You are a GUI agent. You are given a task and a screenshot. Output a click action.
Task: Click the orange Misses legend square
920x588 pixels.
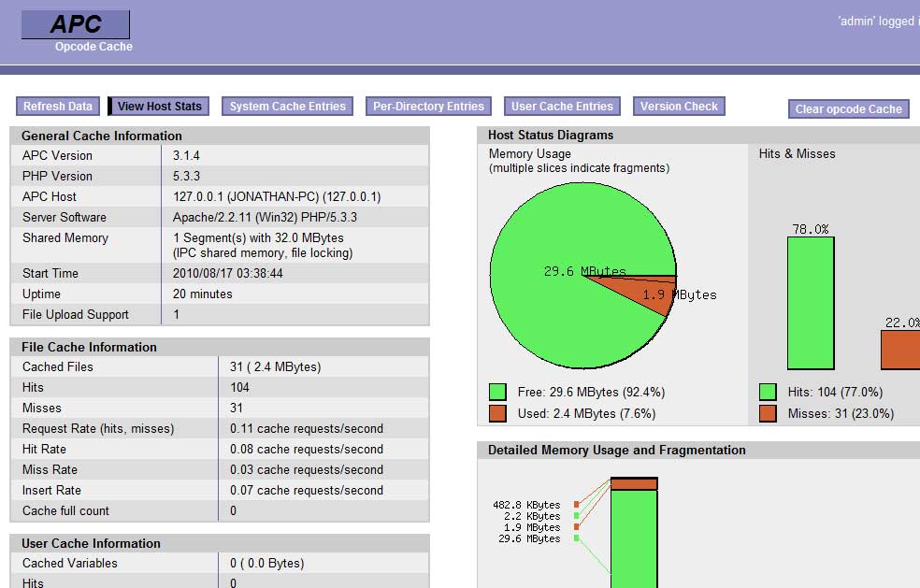(770, 412)
